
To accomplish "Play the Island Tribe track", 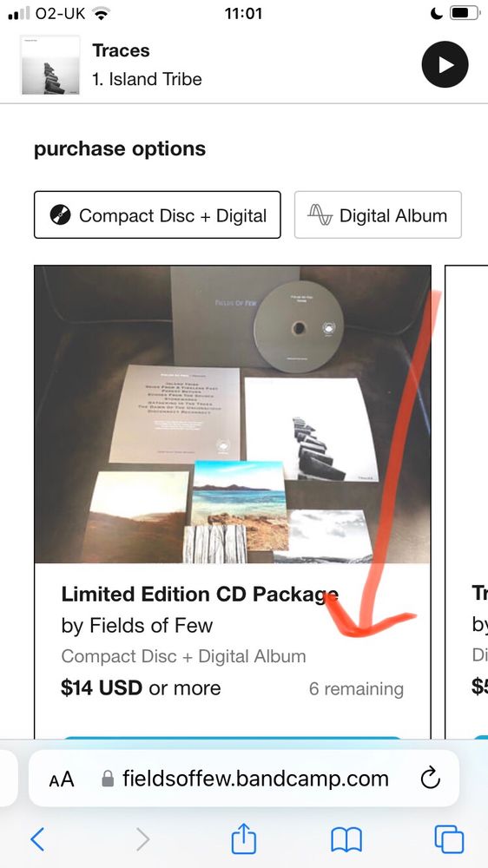I will click(445, 65).
